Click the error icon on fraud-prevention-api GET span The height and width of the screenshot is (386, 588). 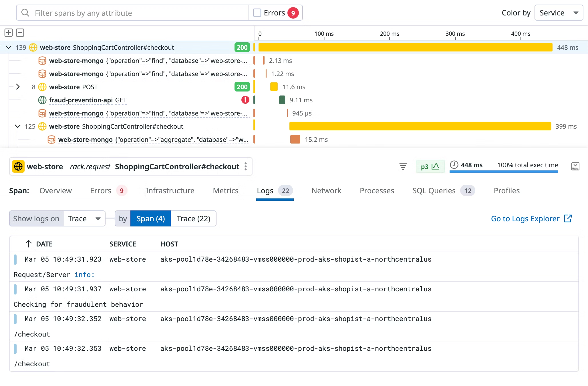(x=245, y=100)
